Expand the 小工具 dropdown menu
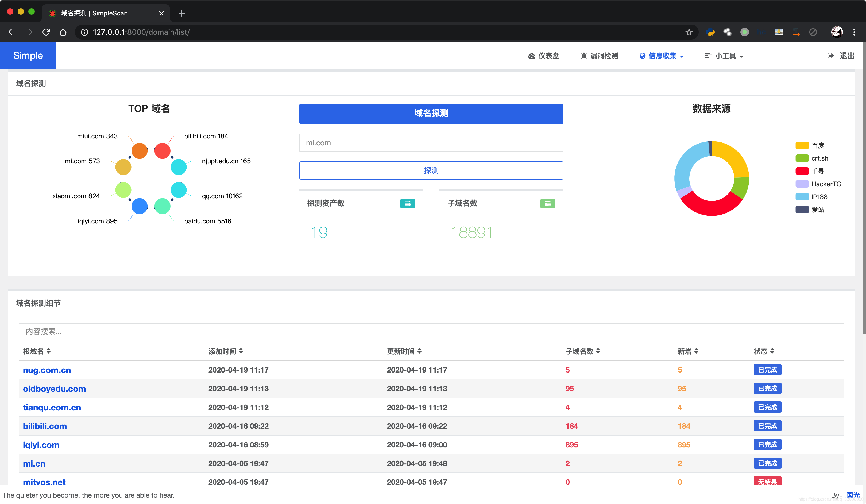 724,56
